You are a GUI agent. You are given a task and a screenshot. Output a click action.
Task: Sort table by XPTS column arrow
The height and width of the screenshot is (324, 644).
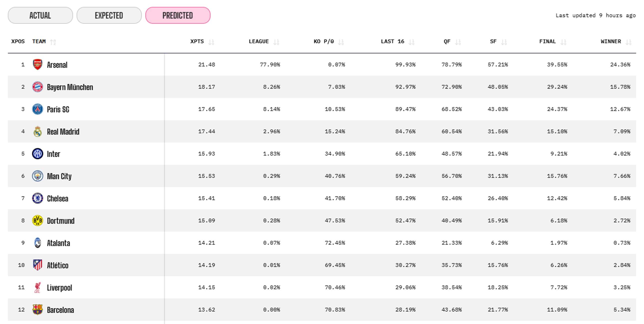(x=211, y=42)
